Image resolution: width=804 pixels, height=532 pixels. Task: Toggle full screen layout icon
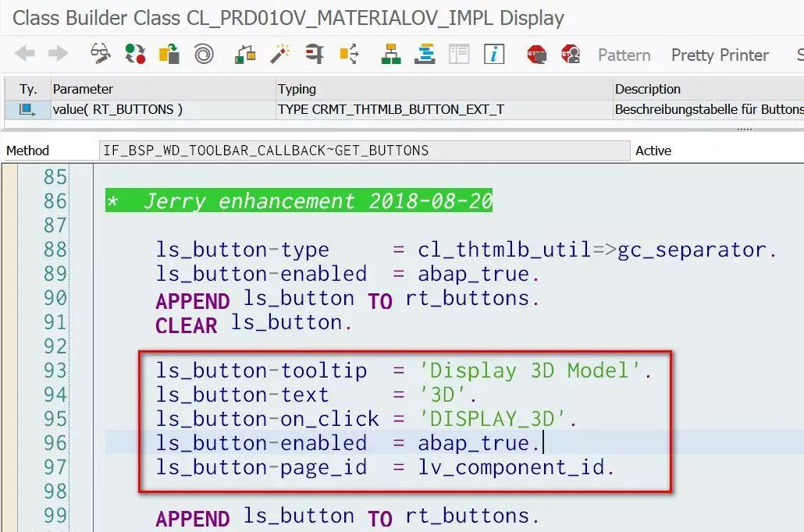pos(459,53)
